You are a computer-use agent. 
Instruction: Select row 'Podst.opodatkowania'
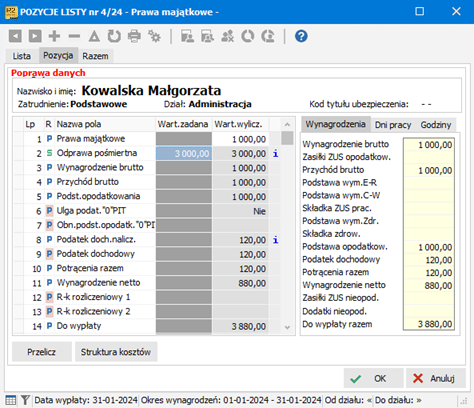[x=146, y=197]
